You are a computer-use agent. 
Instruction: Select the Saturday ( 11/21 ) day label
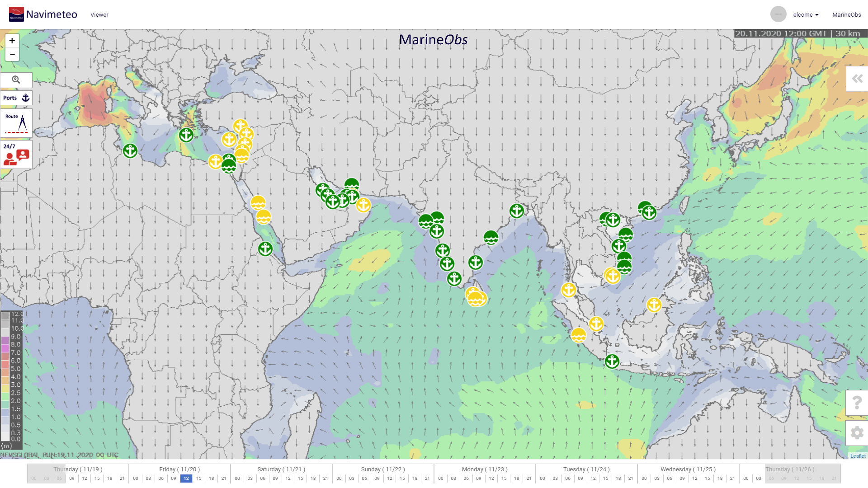point(281,469)
